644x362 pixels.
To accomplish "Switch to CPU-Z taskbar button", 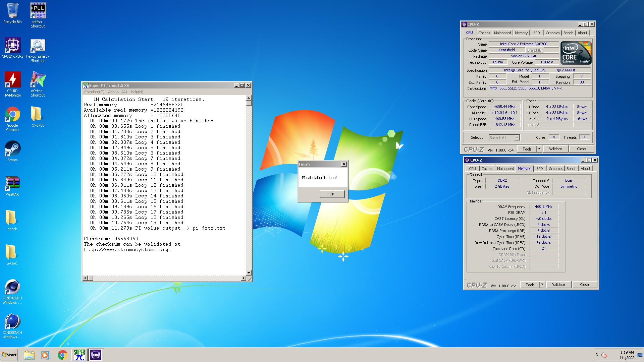I will (96, 355).
